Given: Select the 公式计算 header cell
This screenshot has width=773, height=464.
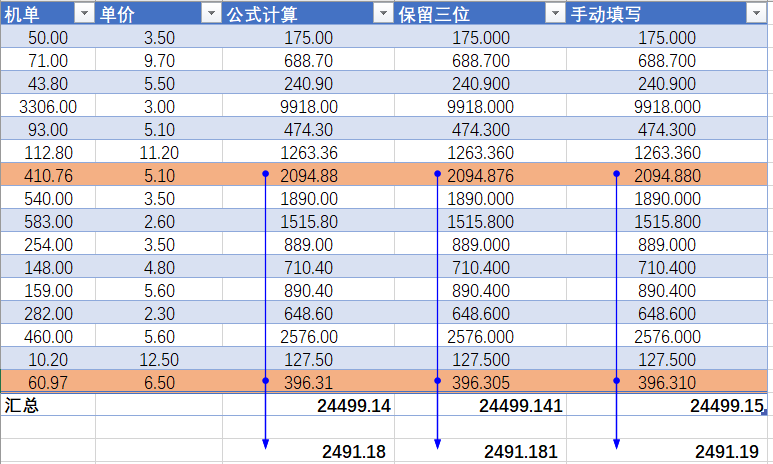Looking at the screenshot, I should [309, 13].
